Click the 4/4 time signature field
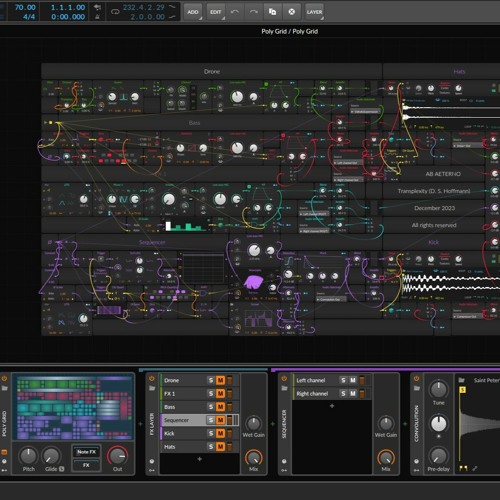 tap(29, 17)
